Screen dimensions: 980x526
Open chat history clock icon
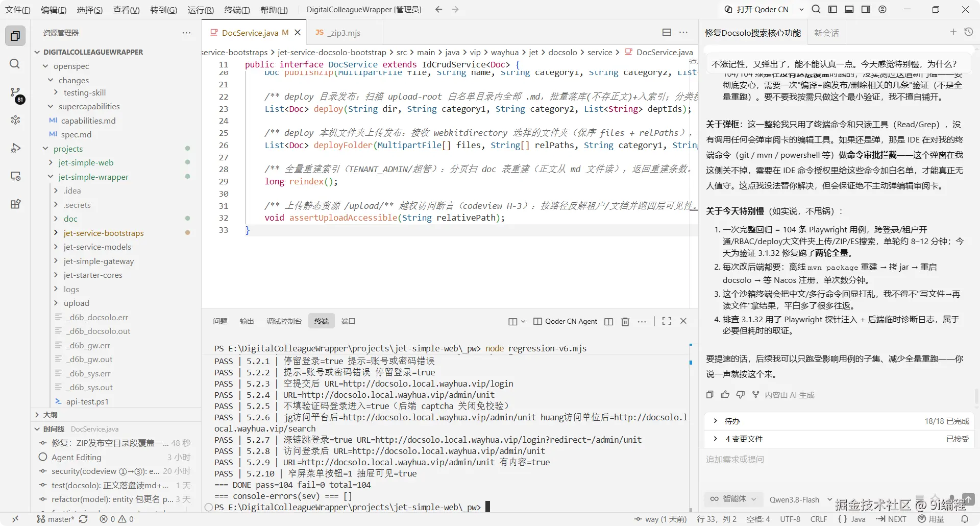click(968, 32)
